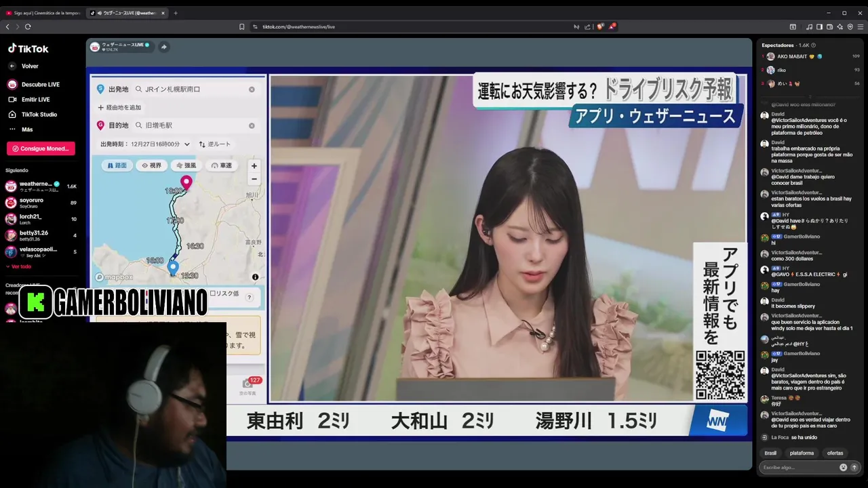Bookmark this page from address bar
Screen dimensions: 868x488
pyautogui.click(x=241, y=26)
